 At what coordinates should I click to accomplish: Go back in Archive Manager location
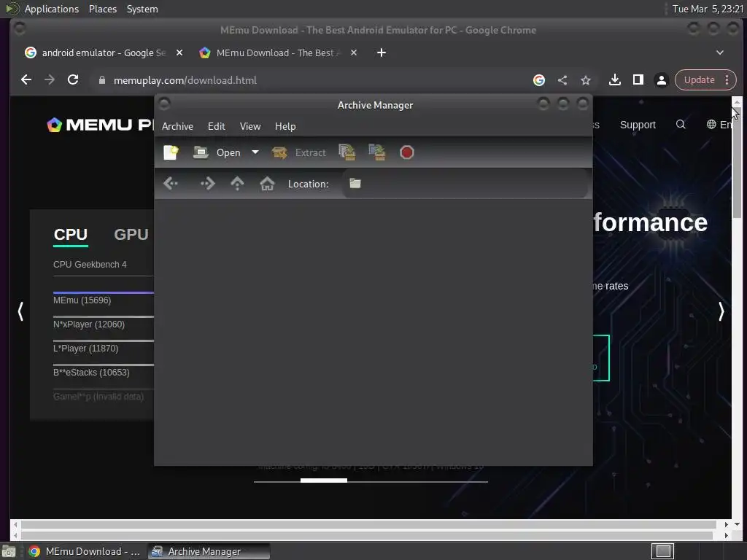[171, 183]
